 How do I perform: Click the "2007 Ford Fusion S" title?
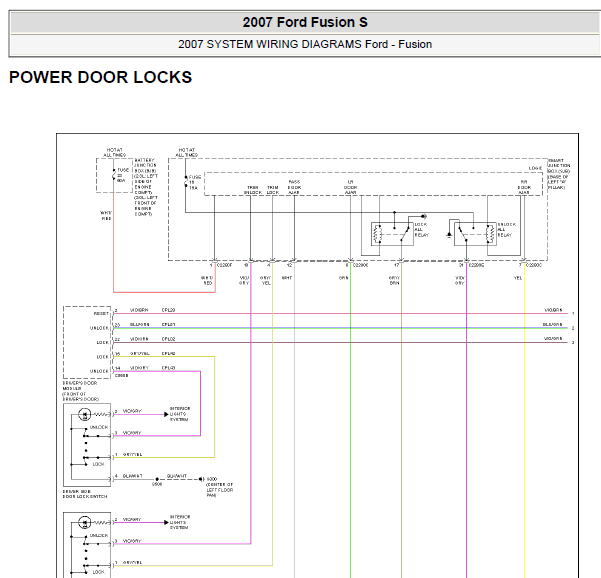[x=305, y=22]
